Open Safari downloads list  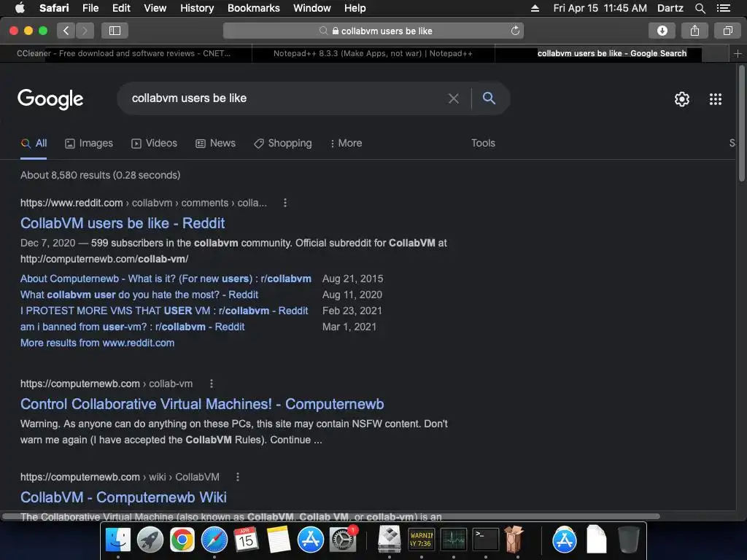point(662,31)
